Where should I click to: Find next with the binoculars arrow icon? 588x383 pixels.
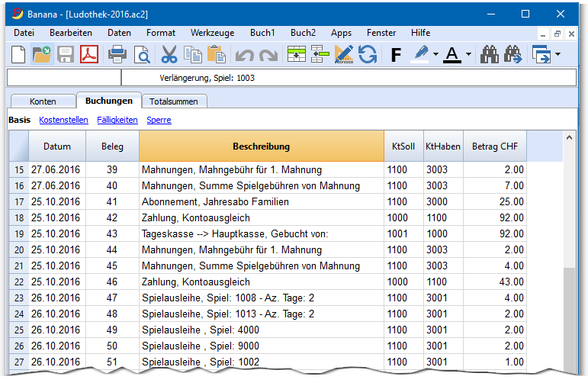(513, 54)
